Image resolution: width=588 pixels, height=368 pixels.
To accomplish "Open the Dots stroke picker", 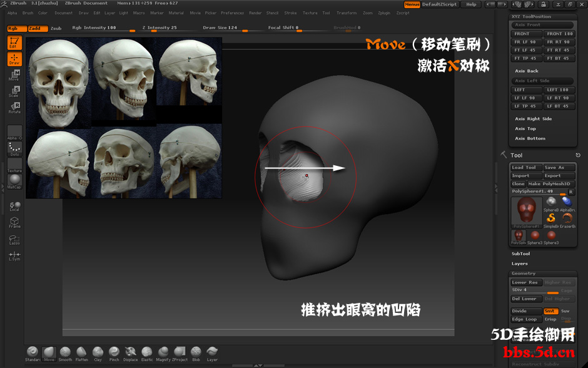I will 14,149.
